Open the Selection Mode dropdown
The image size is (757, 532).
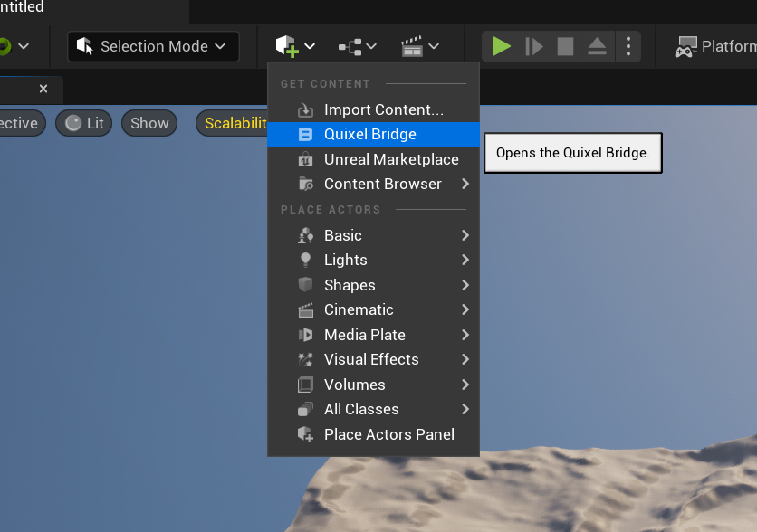pos(154,46)
